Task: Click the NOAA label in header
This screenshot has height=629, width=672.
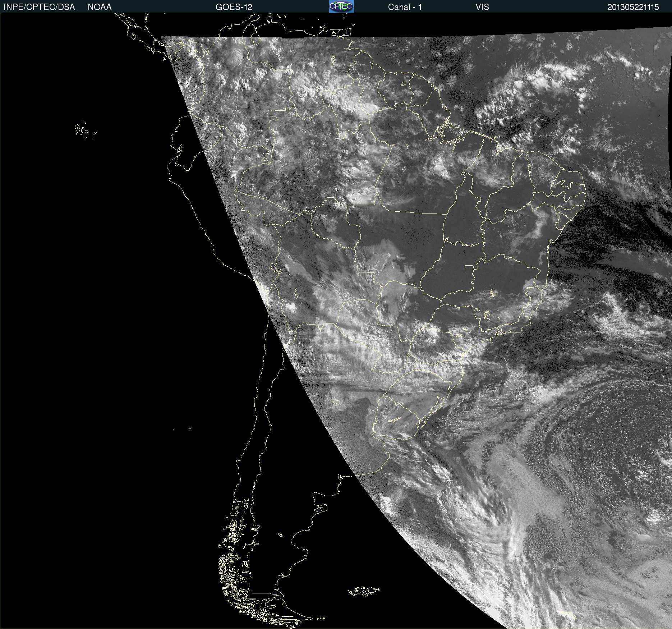Action: pyautogui.click(x=100, y=7)
